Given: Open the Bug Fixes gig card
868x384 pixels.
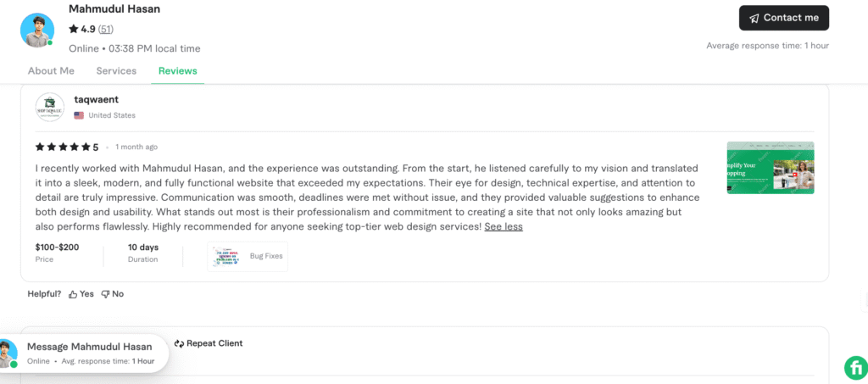Looking at the screenshot, I should pos(248,256).
